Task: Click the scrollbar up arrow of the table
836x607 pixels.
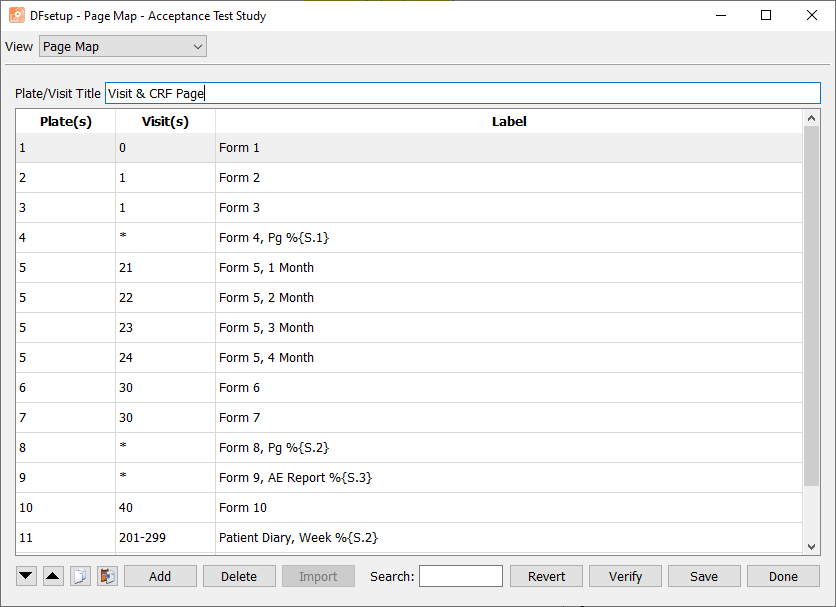Action: click(x=811, y=118)
